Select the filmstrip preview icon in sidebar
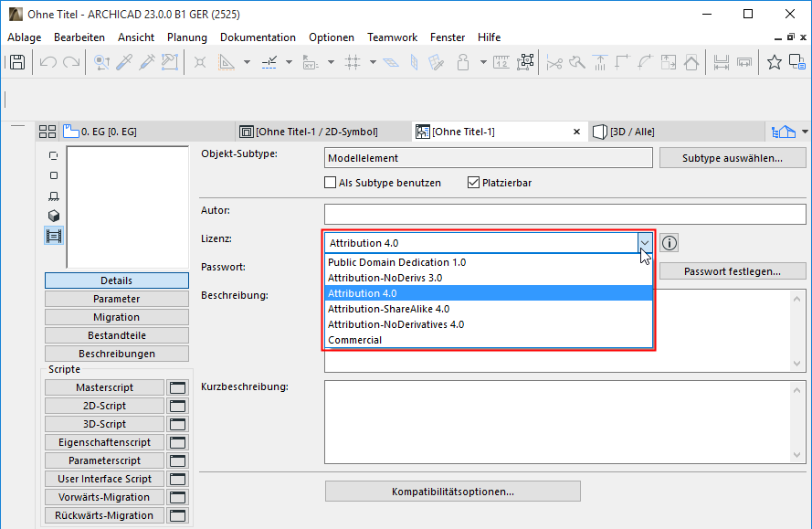 coord(53,236)
